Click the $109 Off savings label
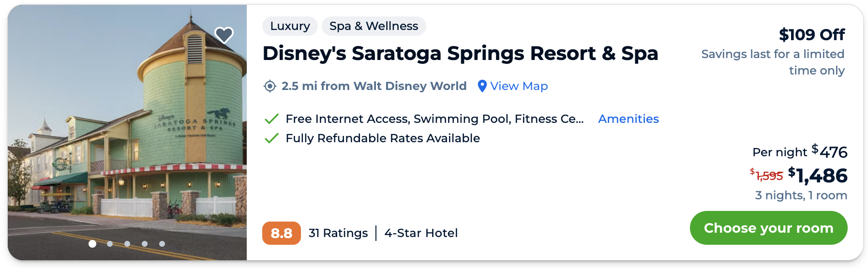Screen dimensions: 868x268 (811, 35)
